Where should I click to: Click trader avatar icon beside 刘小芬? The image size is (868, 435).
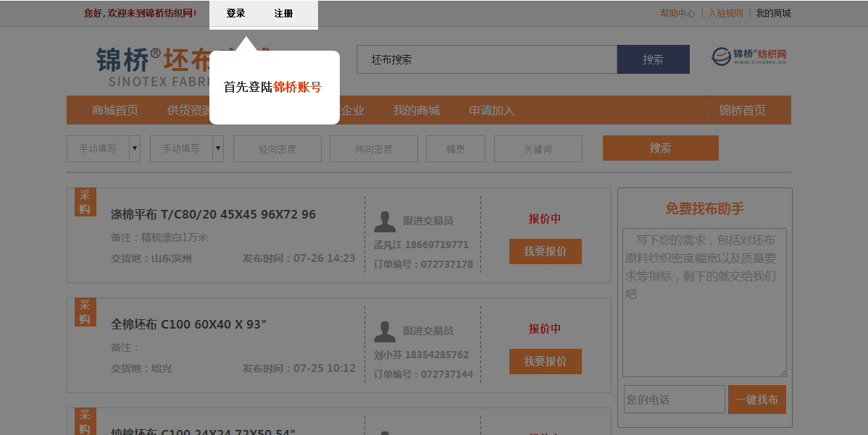pos(385,331)
